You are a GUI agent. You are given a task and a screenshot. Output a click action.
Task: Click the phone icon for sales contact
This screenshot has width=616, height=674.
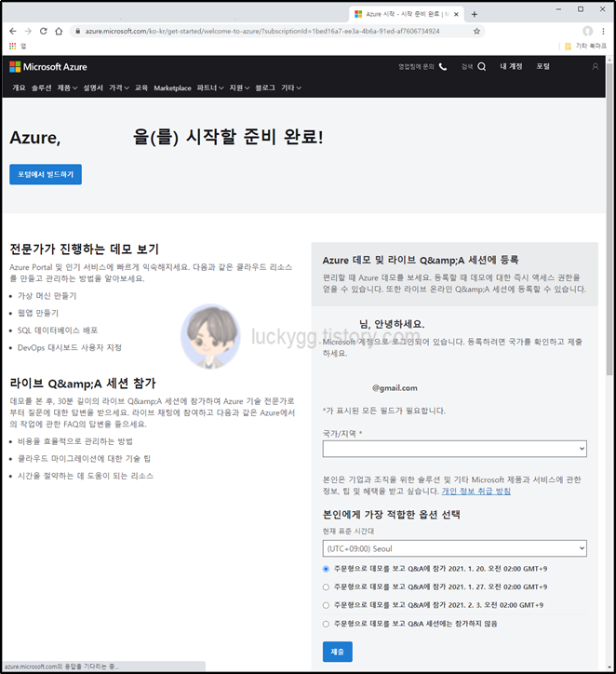443,67
